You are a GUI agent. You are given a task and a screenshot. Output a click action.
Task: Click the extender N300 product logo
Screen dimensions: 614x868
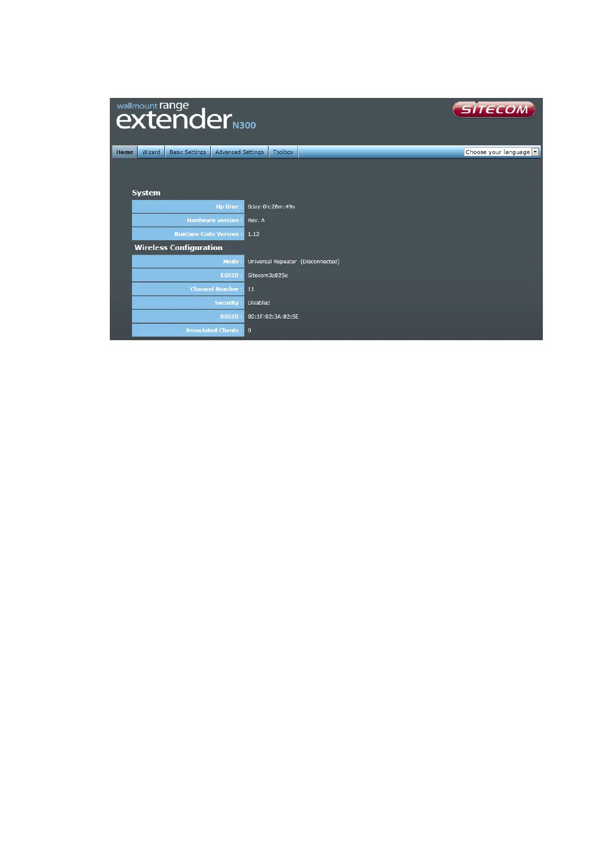(186, 116)
